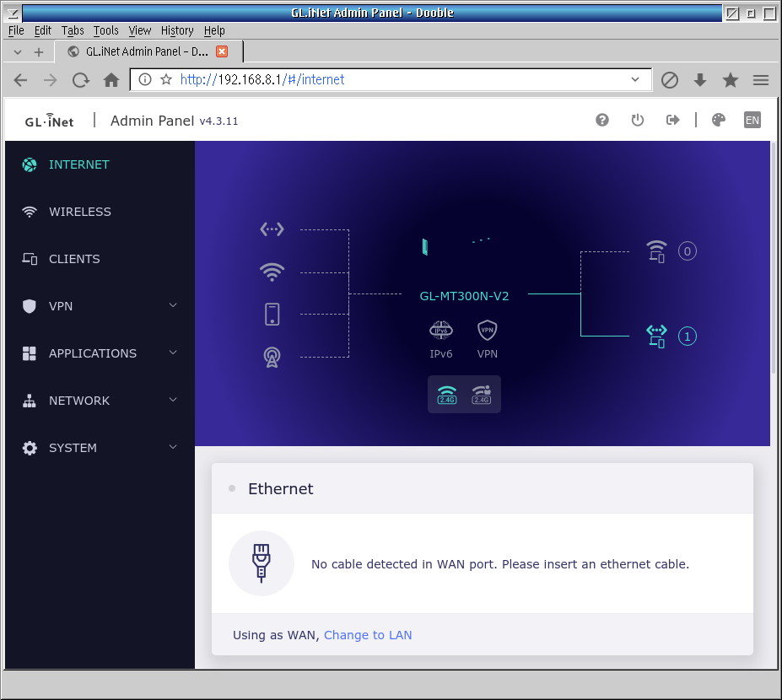Click the SYSTEM gear icon in sidebar
This screenshot has width=782, height=700.
(x=30, y=448)
